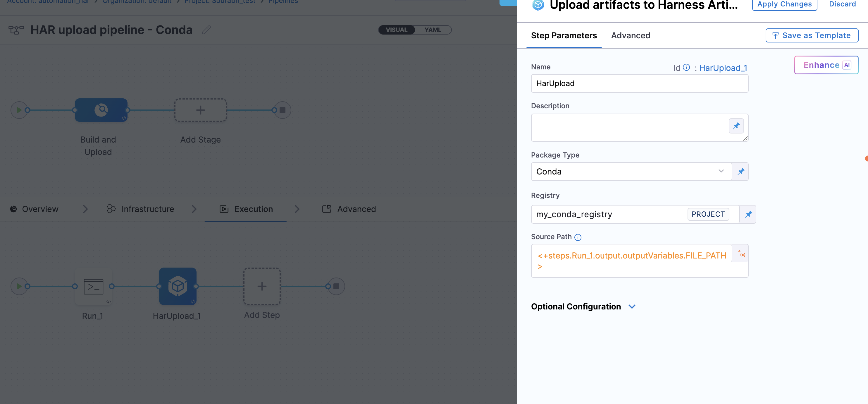This screenshot has width=868, height=404.
Task: Open the f(x) expression picker for Source Path
Action: [x=740, y=254]
